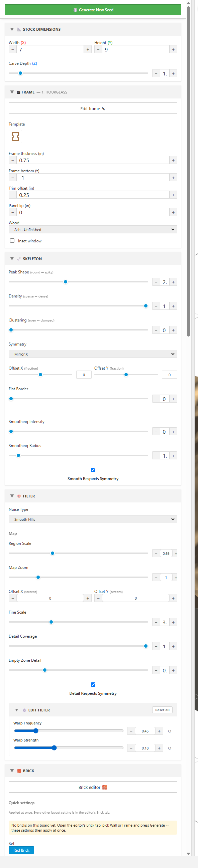The image size is (198, 868).
Task: Decrease Trim offset value
Action: click(x=13, y=195)
